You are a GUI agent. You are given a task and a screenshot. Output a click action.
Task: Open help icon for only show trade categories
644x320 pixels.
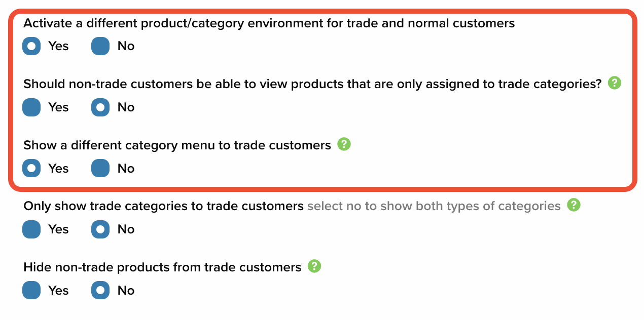click(574, 205)
